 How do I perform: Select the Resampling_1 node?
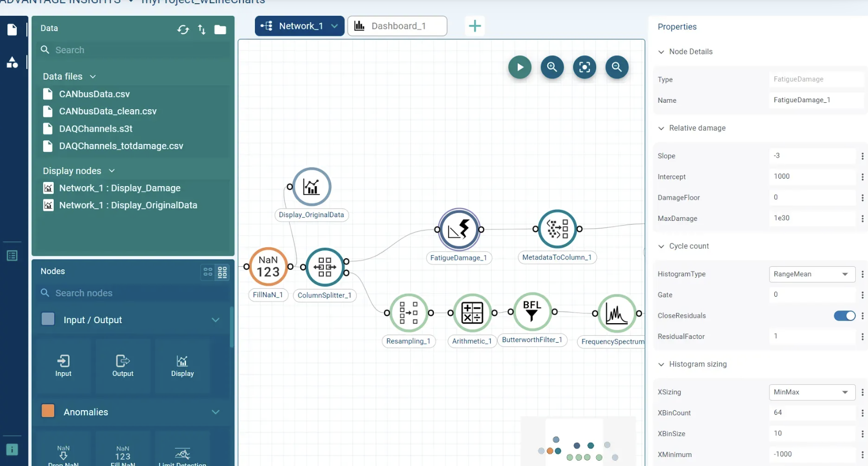pos(409,313)
